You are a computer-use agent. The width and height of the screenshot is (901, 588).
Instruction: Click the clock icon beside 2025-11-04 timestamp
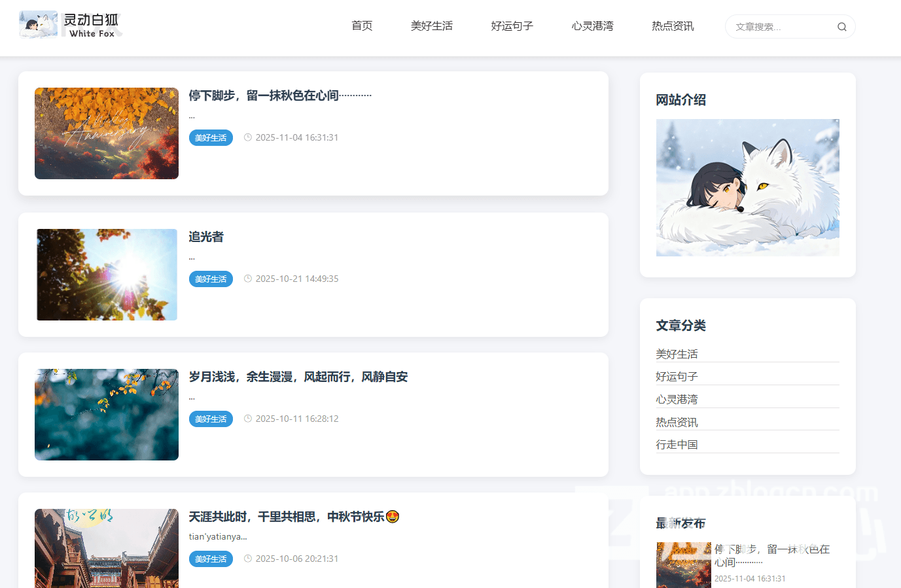click(x=247, y=137)
